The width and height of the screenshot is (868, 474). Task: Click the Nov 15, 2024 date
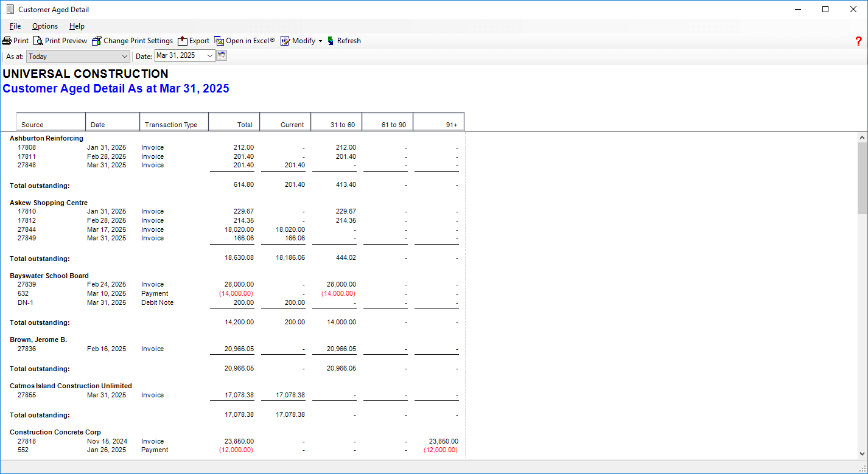coord(107,441)
